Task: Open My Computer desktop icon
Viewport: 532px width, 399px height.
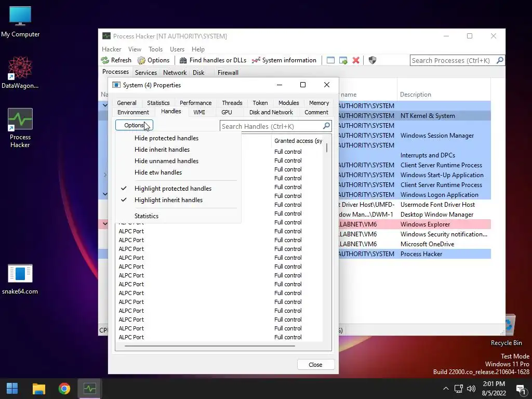Action: 20,21
